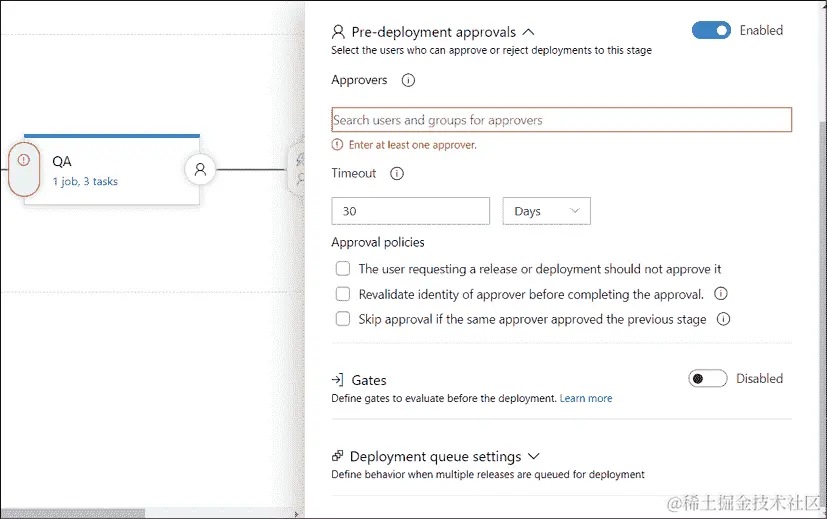Viewport: 827px width, 519px height.
Task: Collapse the Pre-deployment approvals section
Action: [529, 32]
